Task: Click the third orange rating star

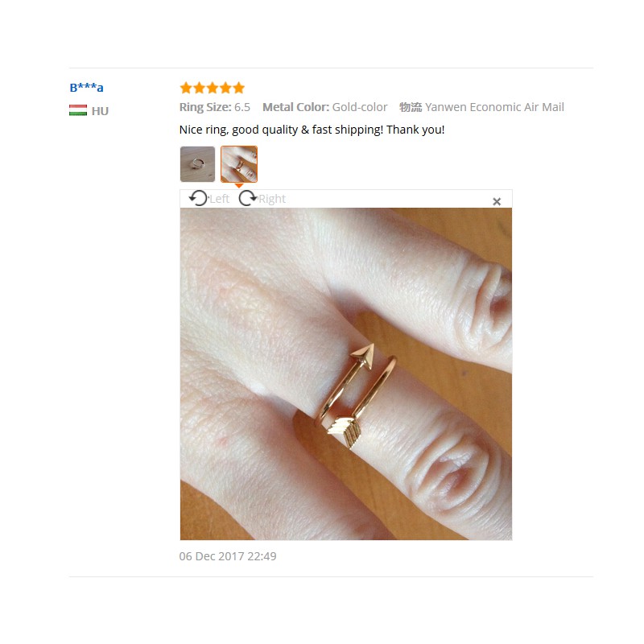Action: coord(213,88)
